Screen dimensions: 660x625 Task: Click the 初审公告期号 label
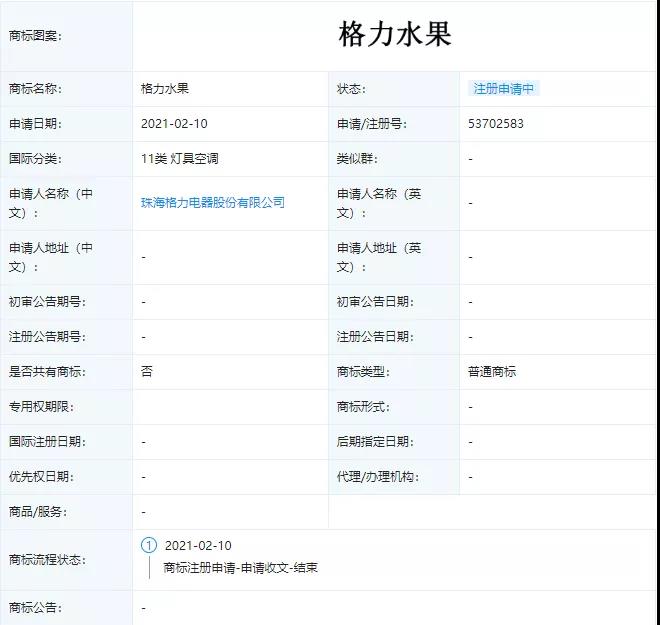(47, 302)
